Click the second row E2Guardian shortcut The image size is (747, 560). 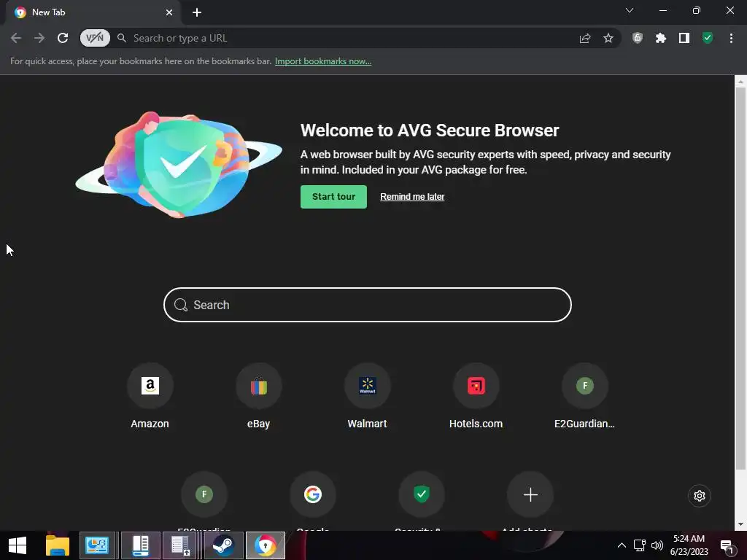pyautogui.click(x=204, y=494)
